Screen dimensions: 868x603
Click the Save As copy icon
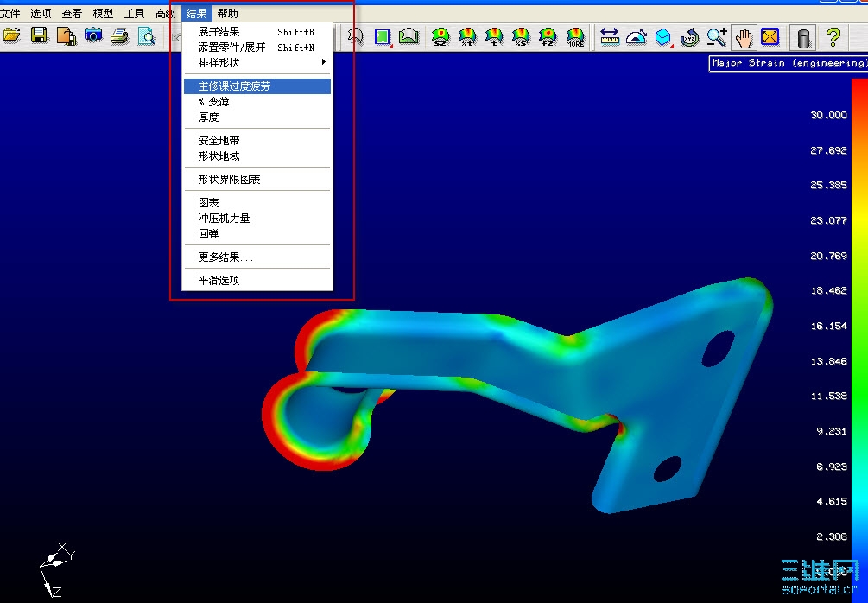coord(67,36)
